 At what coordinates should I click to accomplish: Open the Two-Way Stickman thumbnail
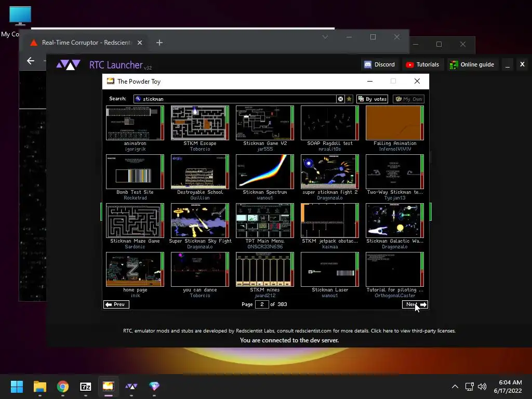tap(395, 171)
